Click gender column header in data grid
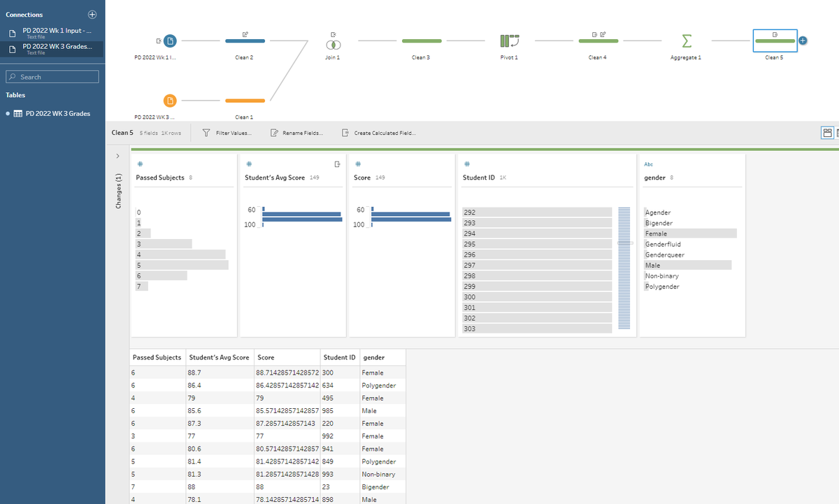This screenshot has width=839, height=504. click(382, 357)
